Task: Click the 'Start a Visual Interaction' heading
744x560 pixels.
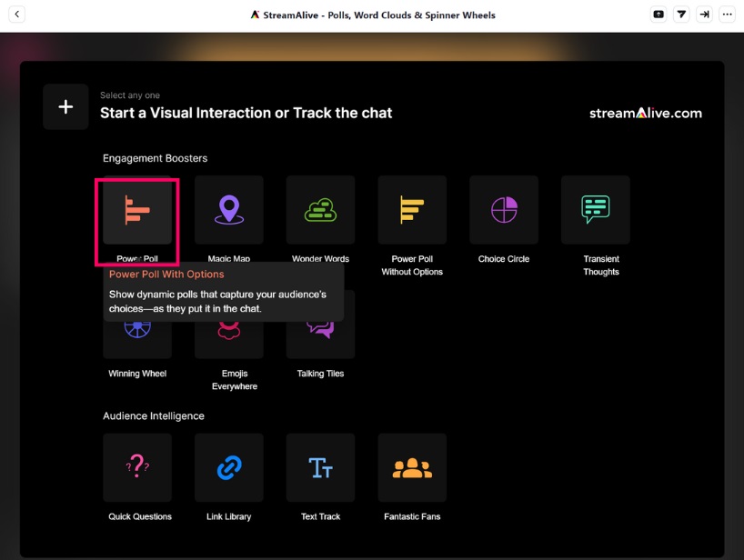Action: click(246, 113)
